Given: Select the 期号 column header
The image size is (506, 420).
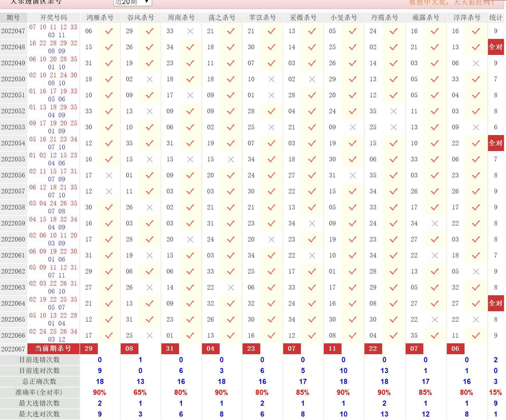Looking at the screenshot, I should click(x=13, y=18).
